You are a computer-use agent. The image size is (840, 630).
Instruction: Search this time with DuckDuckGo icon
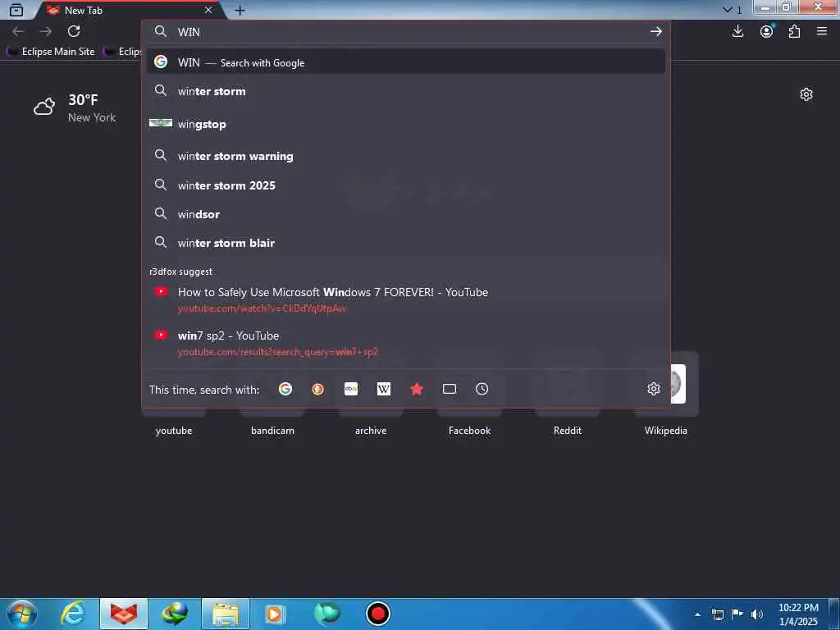tap(317, 389)
